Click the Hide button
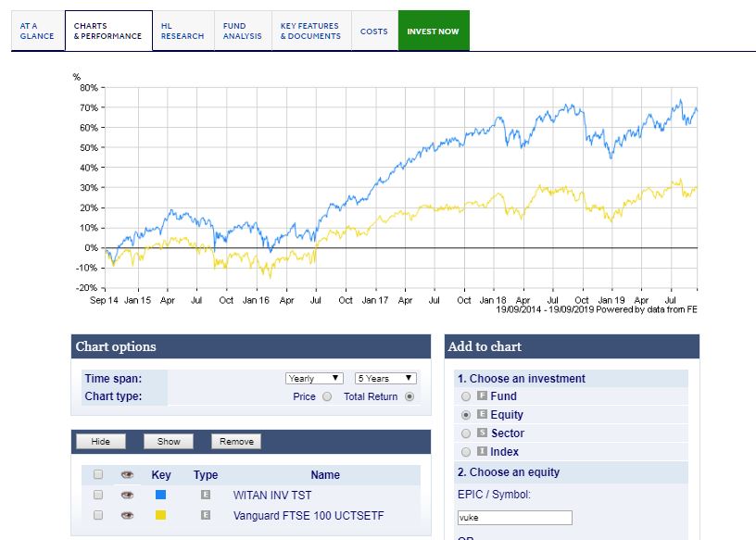The image size is (756, 540). (x=101, y=441)
